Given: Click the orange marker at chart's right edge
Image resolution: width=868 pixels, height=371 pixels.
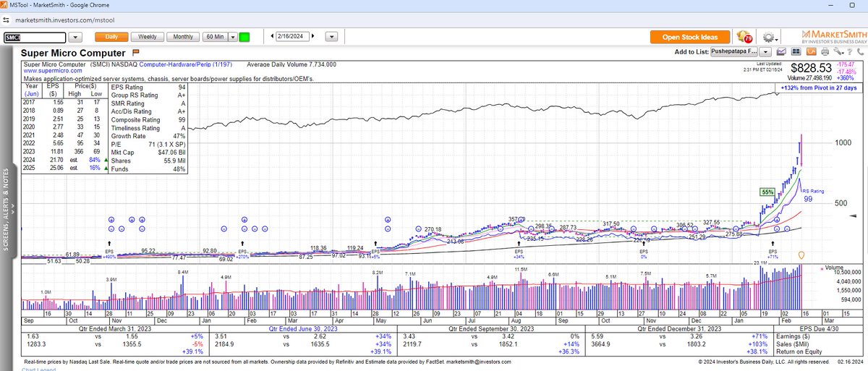Looking at the screenshot, I should (800, 256).
